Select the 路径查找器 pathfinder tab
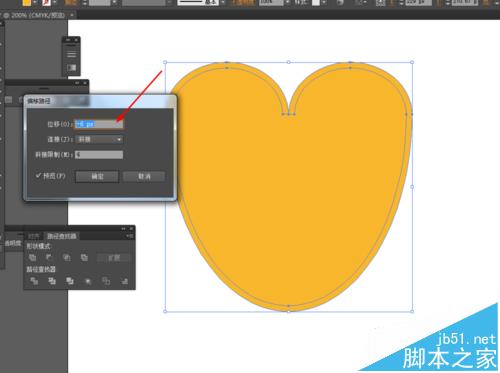Image resolution: width=500 pixels, height=373 pixels. click(61, 236)
